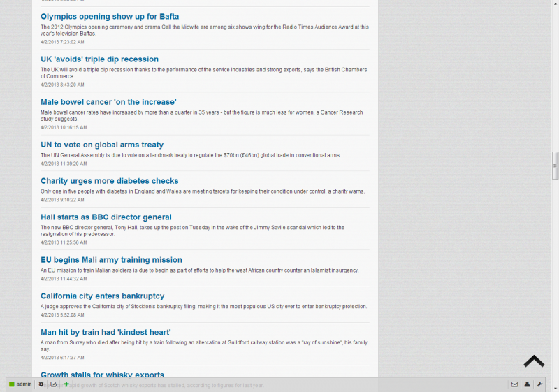
Task: Open 'EU begins Mali army training mission'
Action: click(111, 260)
